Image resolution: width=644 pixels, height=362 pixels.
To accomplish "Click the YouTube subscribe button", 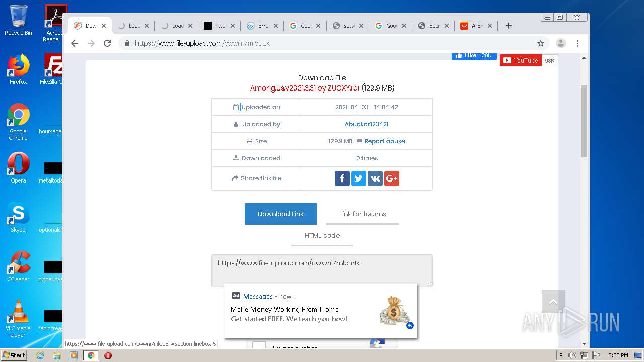I will coord(521,60).
